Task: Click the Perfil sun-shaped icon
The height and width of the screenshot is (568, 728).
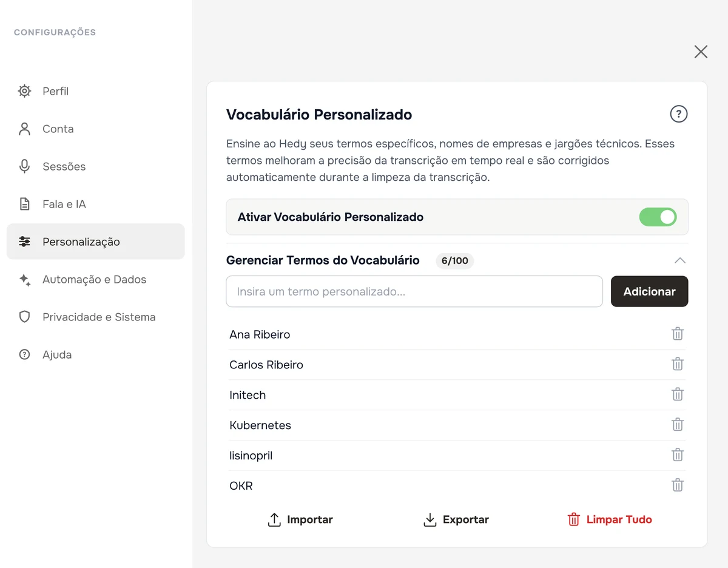Action: tap(24, 91)
